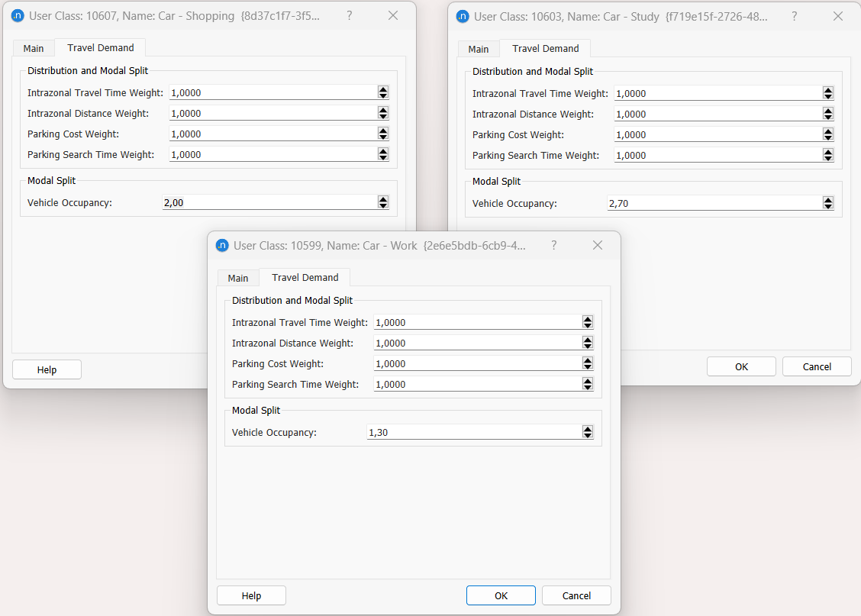The height and width of the screenshot is (616, 861).
Task: Click Help button in Car - Shopping dialog
Action: point(47,369)
